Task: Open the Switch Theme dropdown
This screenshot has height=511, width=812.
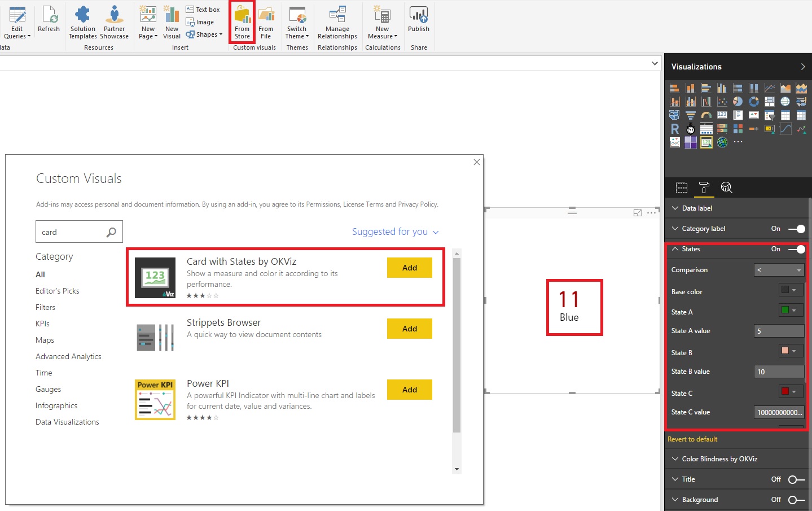Action: pos(297,23)
